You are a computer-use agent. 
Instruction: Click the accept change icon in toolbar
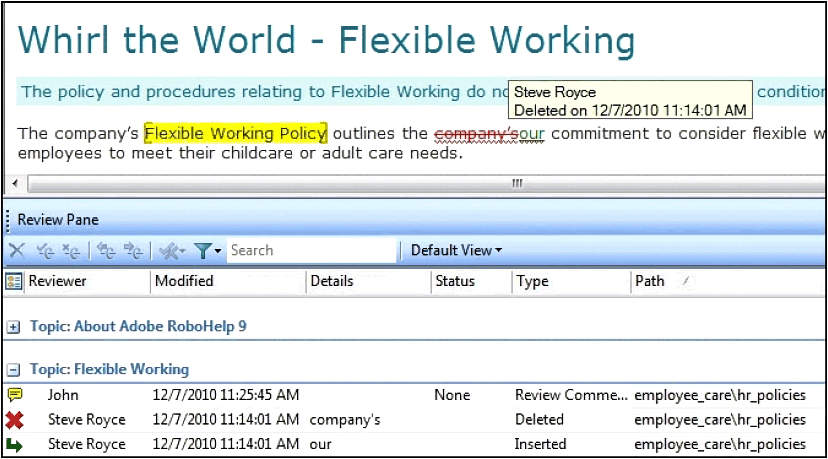[x=43, y=251]
